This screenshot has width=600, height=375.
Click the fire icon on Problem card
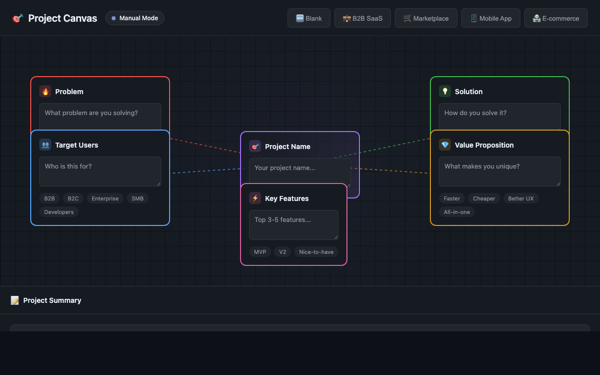point(45,91)
